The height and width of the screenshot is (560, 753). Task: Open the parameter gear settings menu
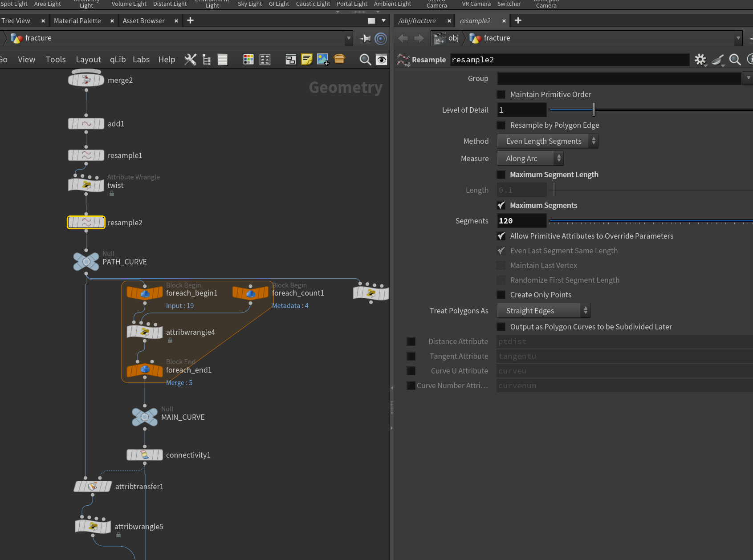700,60
